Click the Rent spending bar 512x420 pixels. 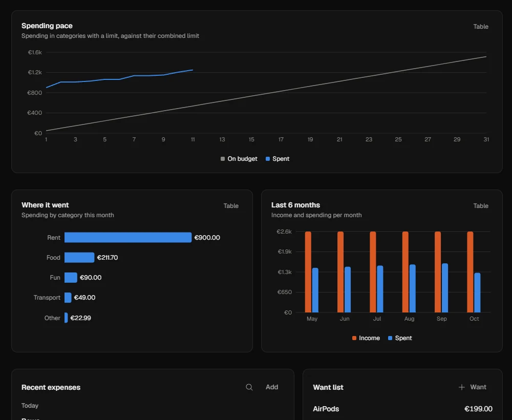click(128, 238)
